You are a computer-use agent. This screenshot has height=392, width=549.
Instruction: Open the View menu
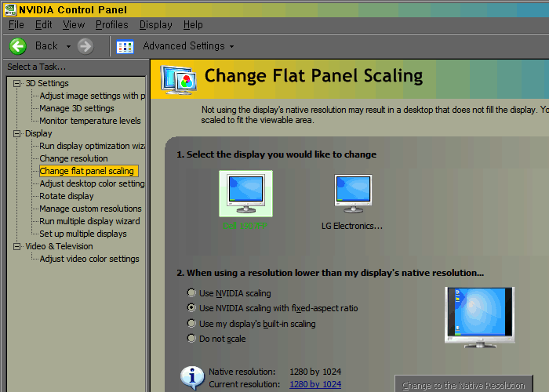[x=74, y=25]
